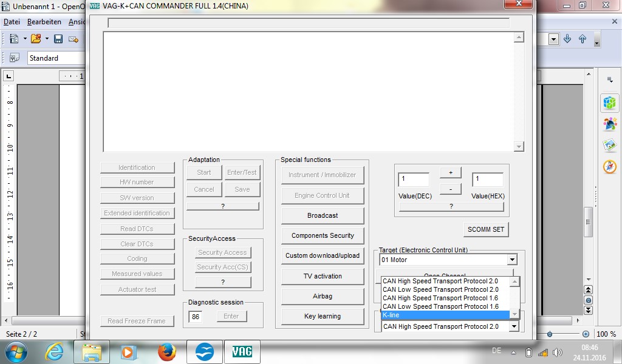The width and height of the screenshot is (622, 364).
Task: Launch Internet Explorer from the taskbar
Action: click(54, 352)
